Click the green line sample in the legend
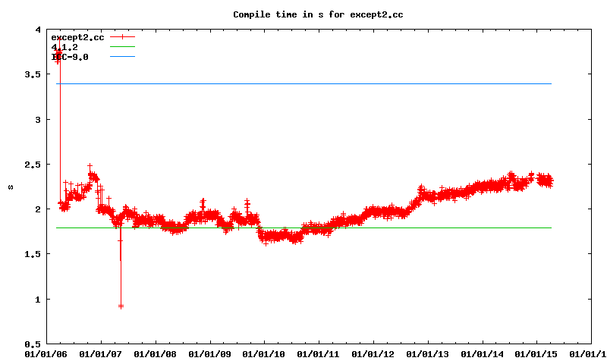The width and height of the screenshot is (607, 364). tap(121, 47)
